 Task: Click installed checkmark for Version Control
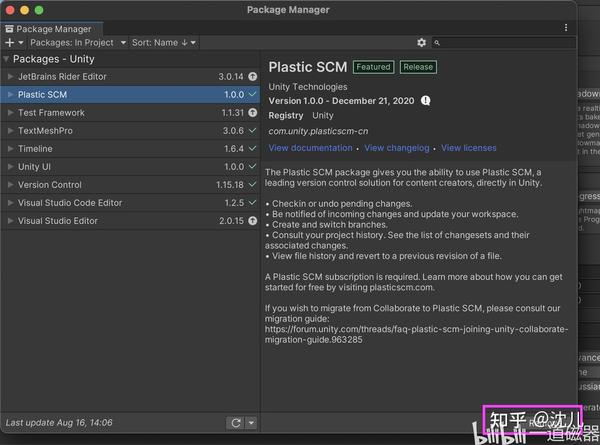click(253, 184)
